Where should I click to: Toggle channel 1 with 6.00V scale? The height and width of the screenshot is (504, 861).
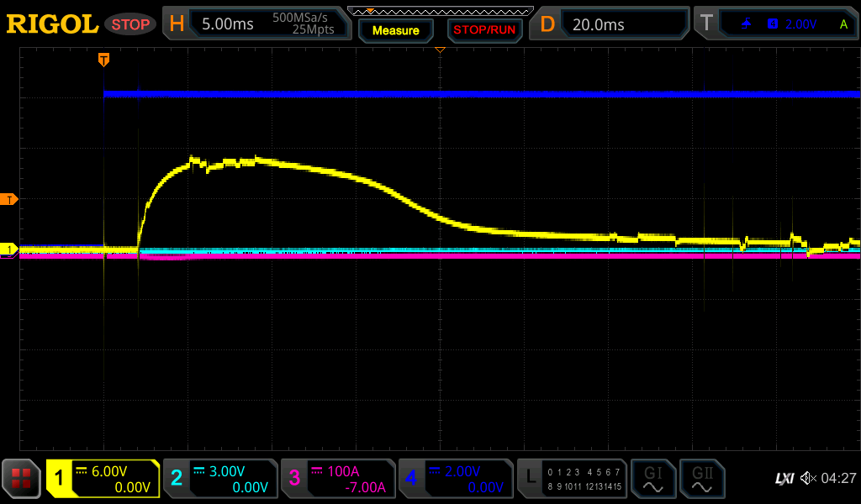(103, 479)
